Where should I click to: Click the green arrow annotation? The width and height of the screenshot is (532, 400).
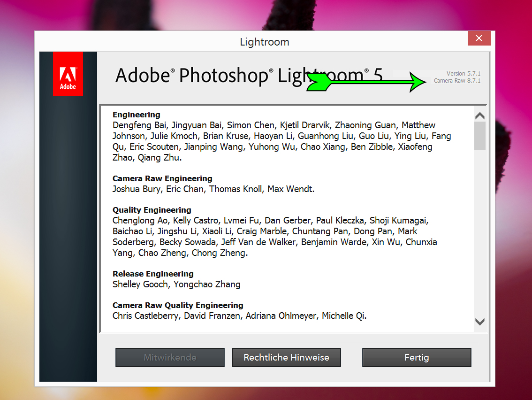click(x=366, y=82)
